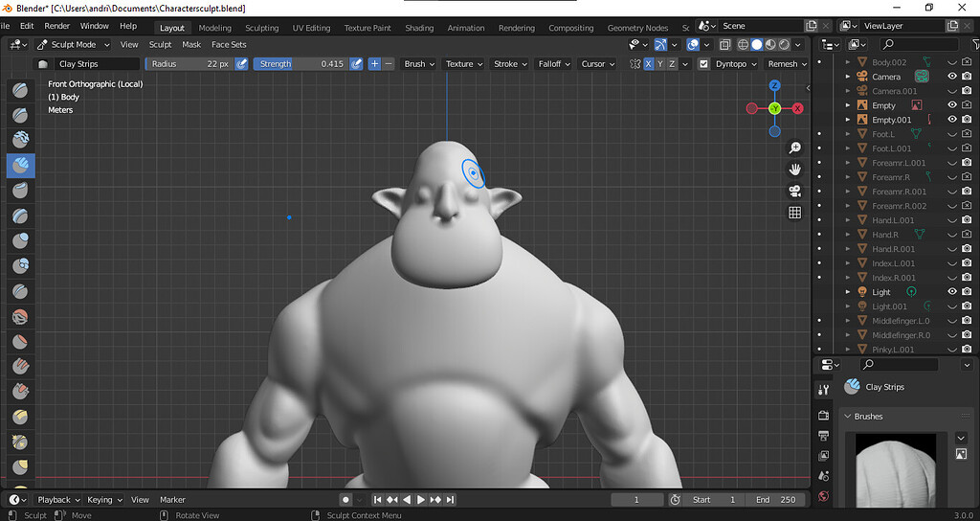Switch to the Modeling workspace tab
This screenshot has width=980, height=521.
(x=215, y=28)
